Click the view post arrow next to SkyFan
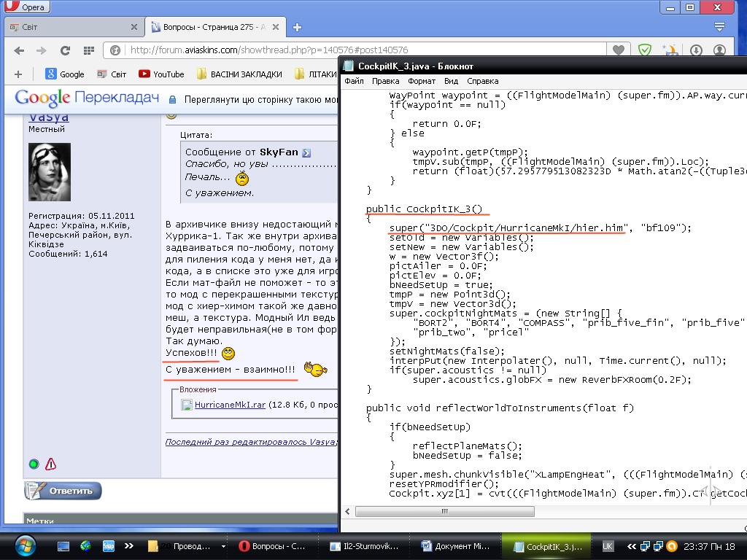The height and width of the screenshot is (560, 747). (x=306, y=152)
